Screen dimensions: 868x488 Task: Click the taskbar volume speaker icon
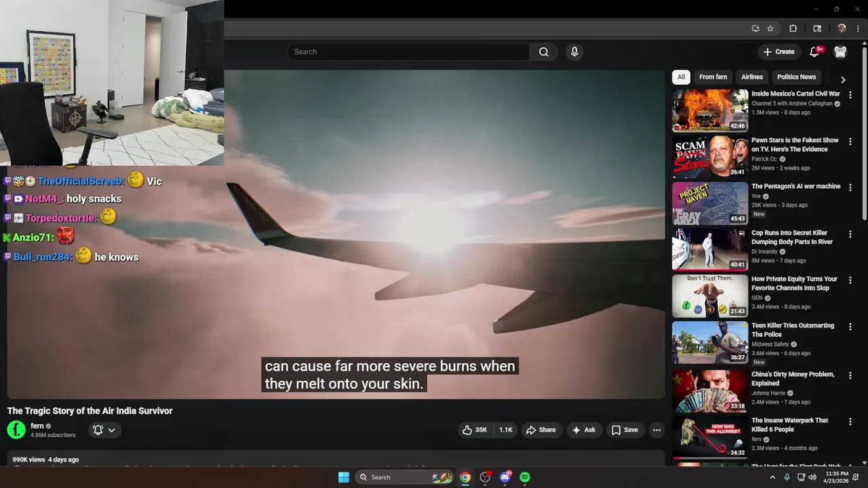coord(813,477)
